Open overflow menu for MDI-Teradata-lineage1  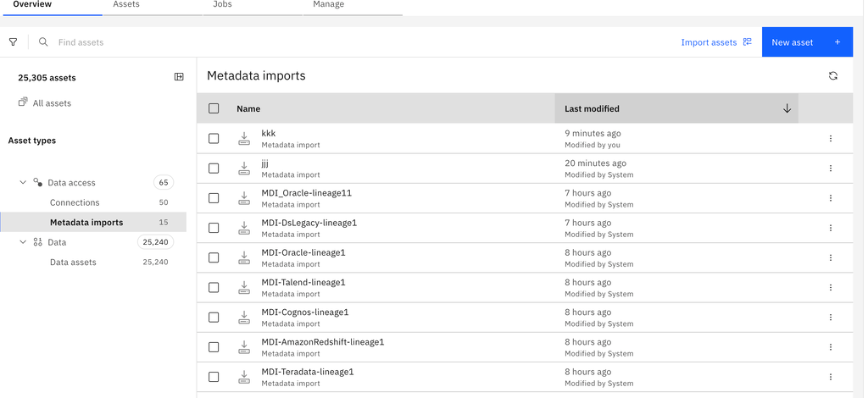coord(830,377)
